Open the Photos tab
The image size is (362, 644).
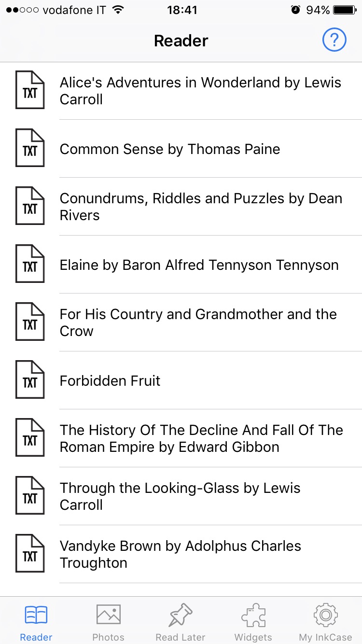click(x=108, y=622)
